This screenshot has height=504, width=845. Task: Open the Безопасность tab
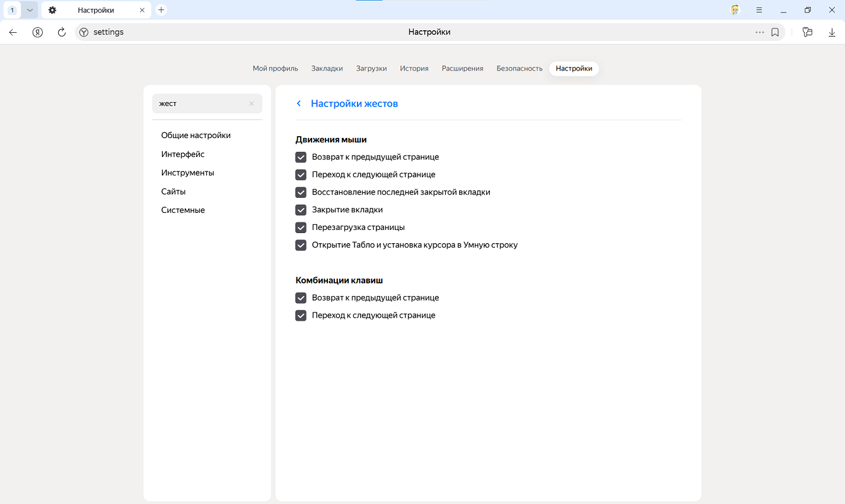click(519, 69)
